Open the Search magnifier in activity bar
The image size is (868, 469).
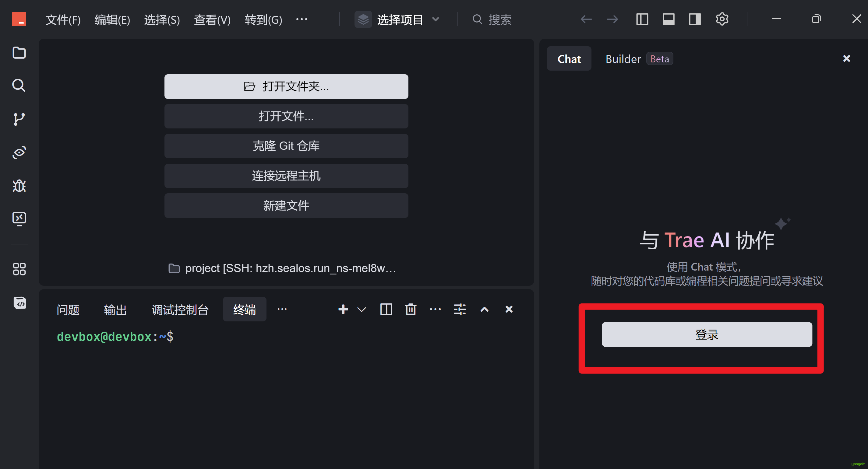[19, 86]
